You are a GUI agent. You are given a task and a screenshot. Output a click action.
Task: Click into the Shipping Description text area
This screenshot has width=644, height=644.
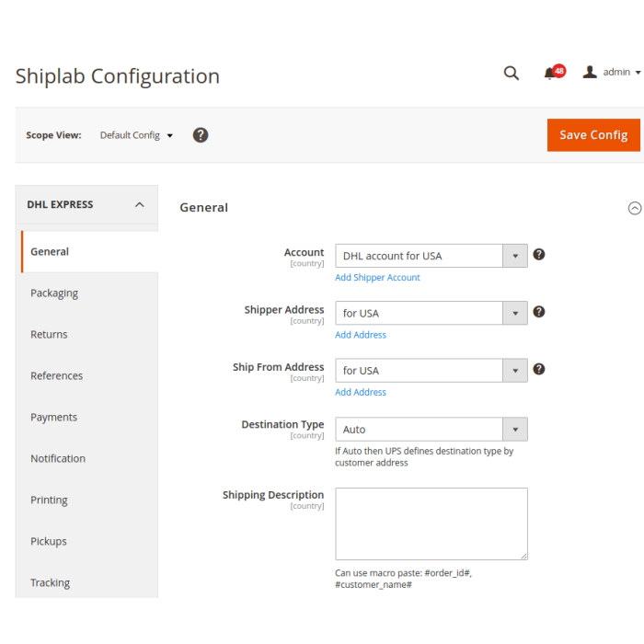(x=431, y=524)
